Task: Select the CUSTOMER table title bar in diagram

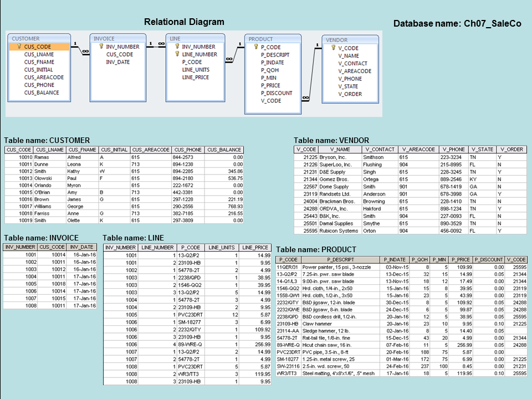Action: coord(39,39)
